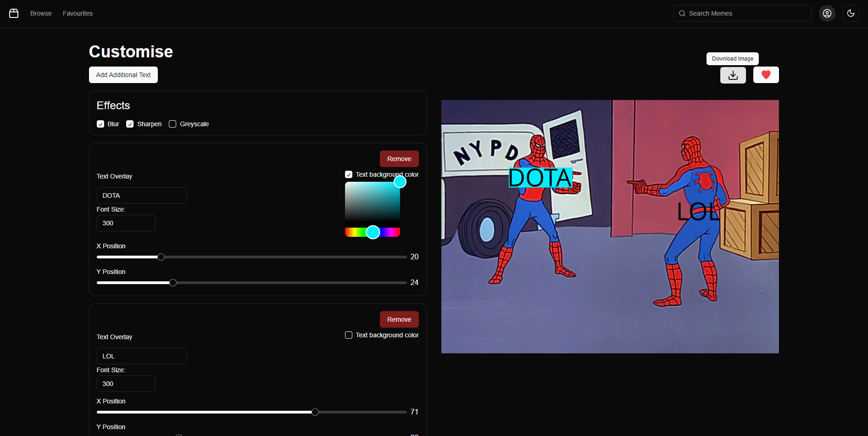Click the Customise heading
Image resolution: width=868 pixels, height=436 pixels.
pos(131,52)
